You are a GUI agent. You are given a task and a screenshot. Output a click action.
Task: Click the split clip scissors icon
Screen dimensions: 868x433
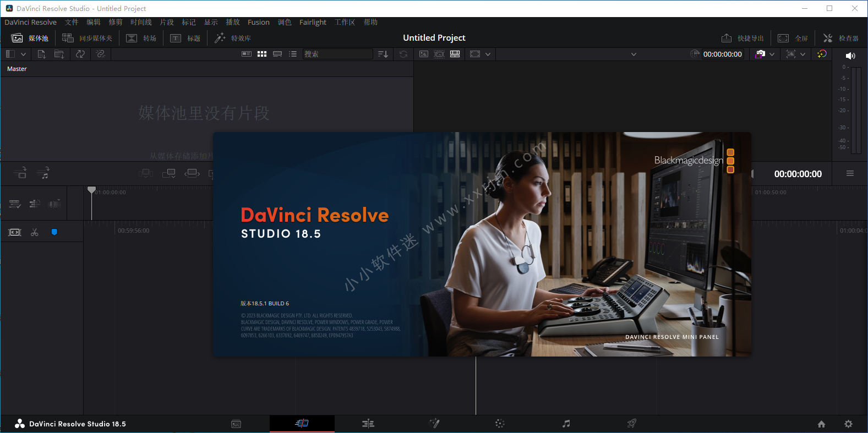tap(35, 232)
